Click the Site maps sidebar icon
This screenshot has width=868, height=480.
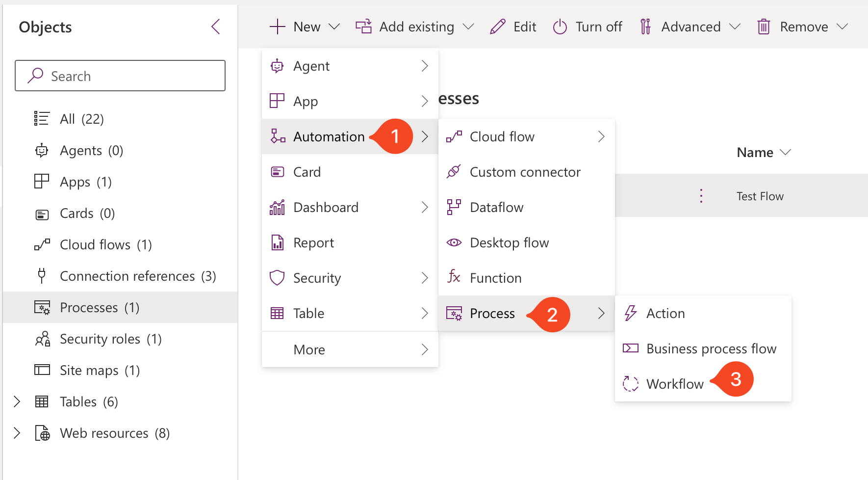tap(42, 370)
